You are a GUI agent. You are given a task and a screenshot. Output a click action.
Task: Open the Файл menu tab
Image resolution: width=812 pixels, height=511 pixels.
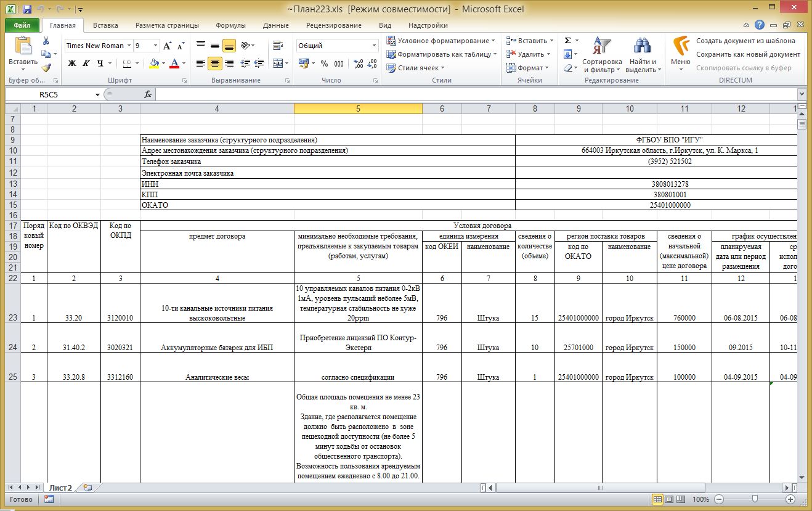pyautogui.click(x=22, y=25)
